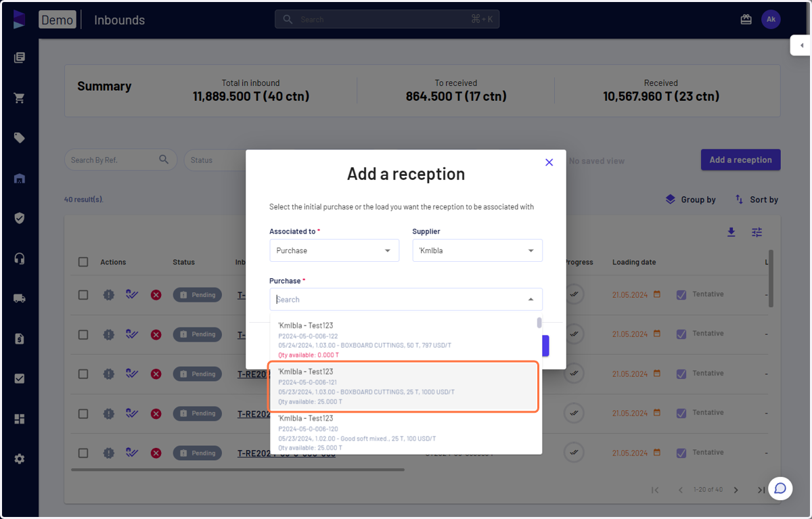Select purchase P2024-05-0-006-122 option
The width and height of the screenshot is (812, 519).
pos(404,340)
